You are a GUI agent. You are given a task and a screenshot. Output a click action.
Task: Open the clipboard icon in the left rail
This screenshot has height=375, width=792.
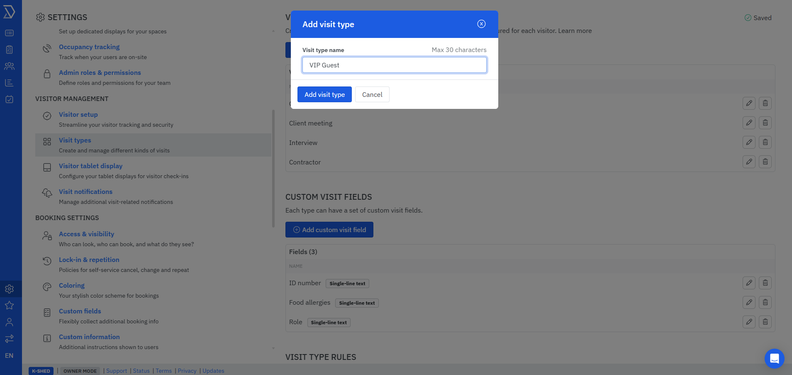point(9,50)
